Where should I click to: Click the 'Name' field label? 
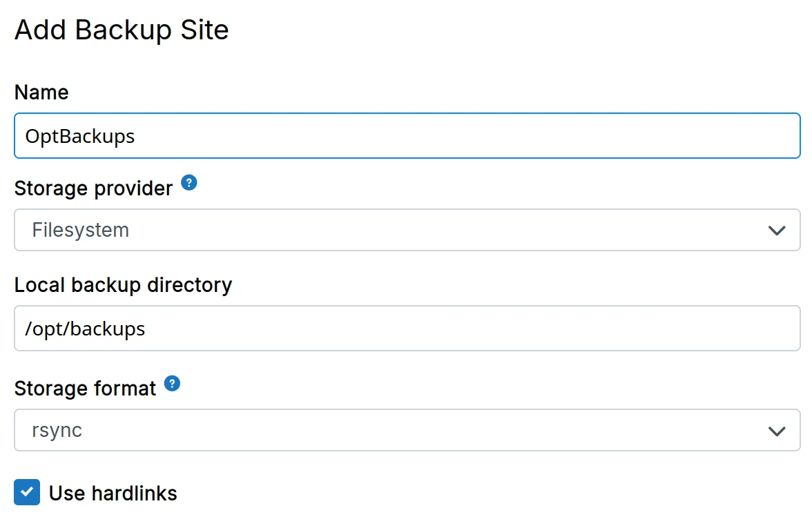click(41, 92)
